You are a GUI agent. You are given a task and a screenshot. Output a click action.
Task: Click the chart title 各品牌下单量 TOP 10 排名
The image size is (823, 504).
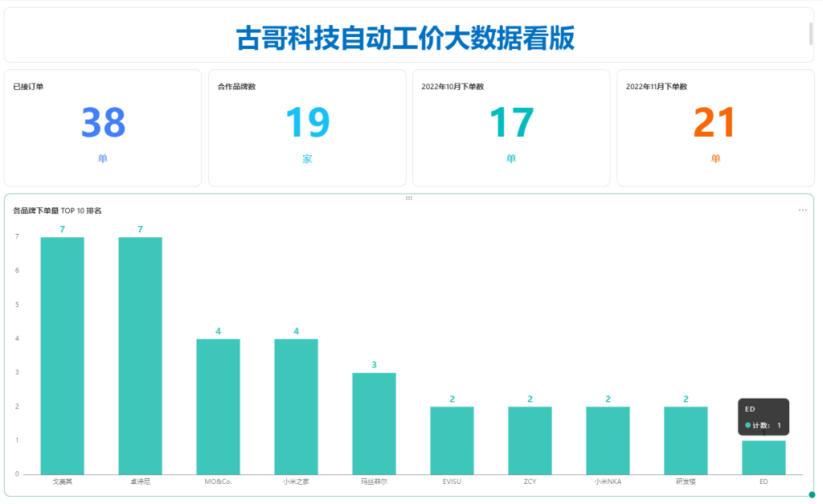(x=57, y=211)
